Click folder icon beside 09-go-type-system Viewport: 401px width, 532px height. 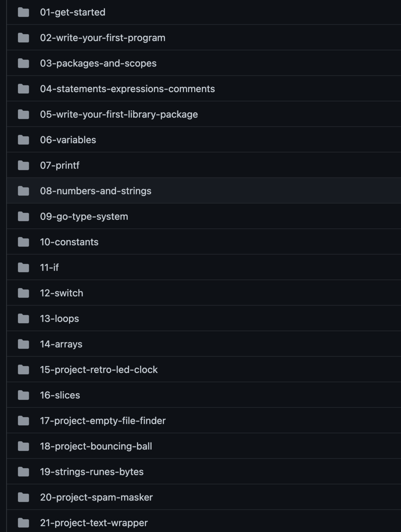[23, 216]
